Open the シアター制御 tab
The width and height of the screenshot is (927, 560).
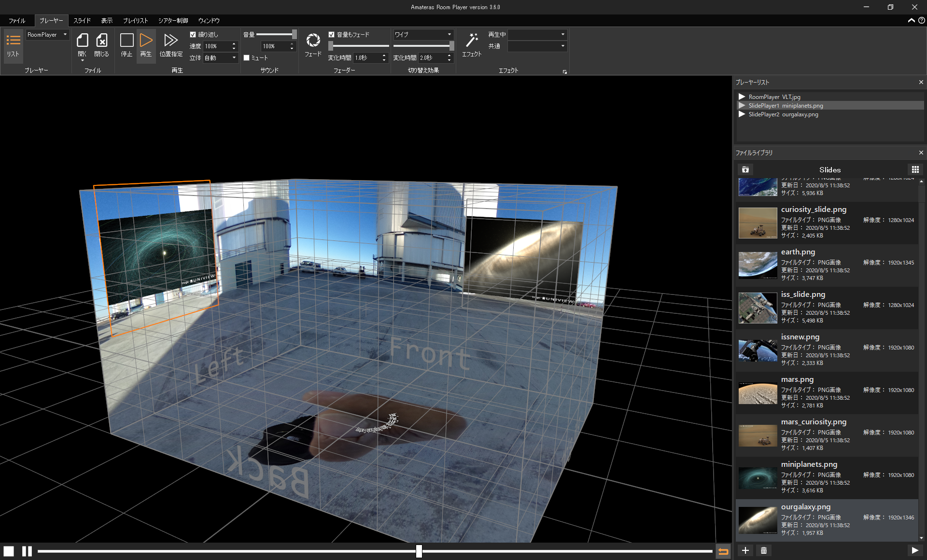(173, 20)
